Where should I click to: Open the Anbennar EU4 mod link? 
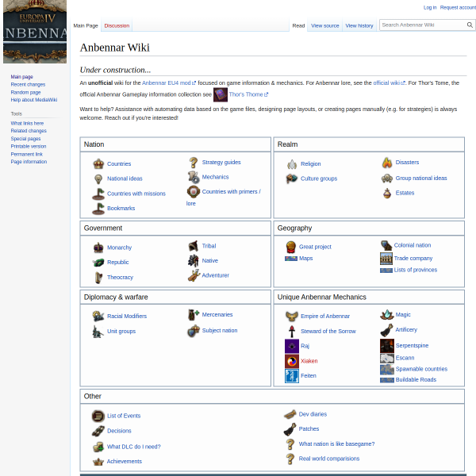pos(168,83)
